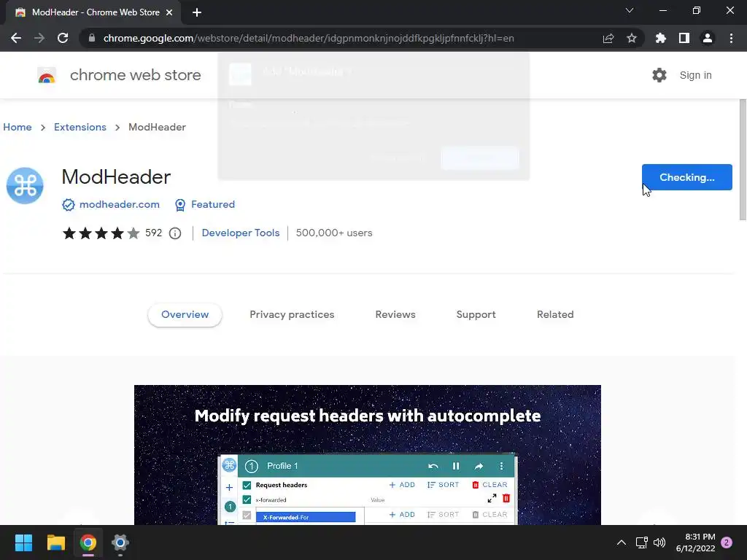Viewport: 747px width, 560px height.
Task: Click the 592 ratings count
Action: point(153,233)
